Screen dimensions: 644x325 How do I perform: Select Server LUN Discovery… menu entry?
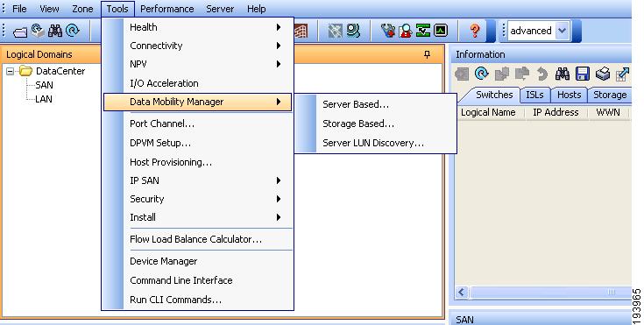[373, 143]
